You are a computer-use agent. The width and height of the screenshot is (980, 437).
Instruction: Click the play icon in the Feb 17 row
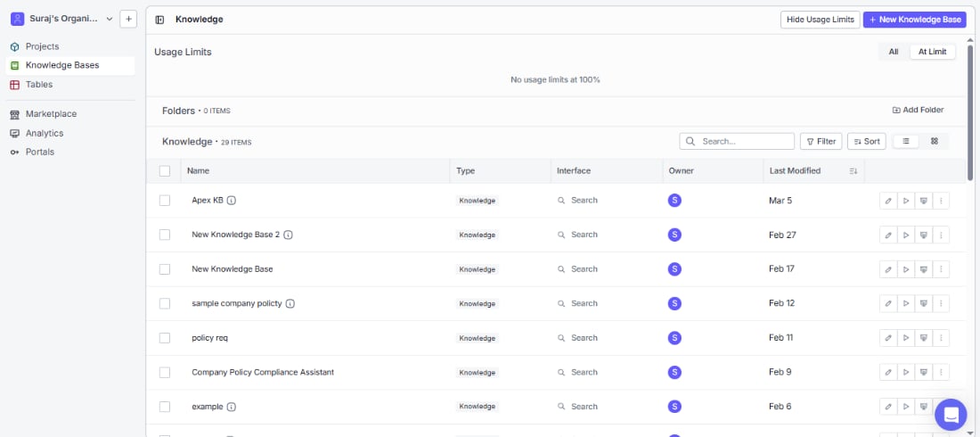(x=906, y=269)
